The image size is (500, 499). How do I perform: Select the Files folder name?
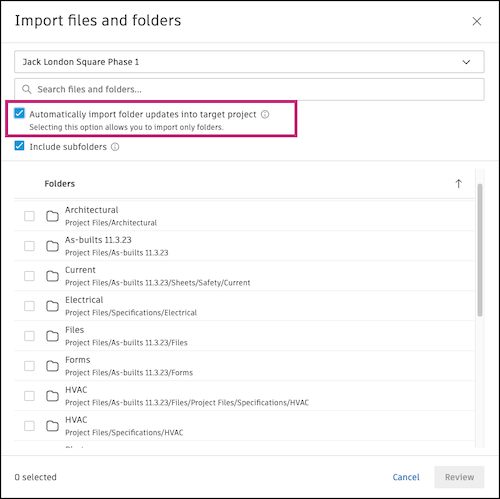[x=75, y=330]
